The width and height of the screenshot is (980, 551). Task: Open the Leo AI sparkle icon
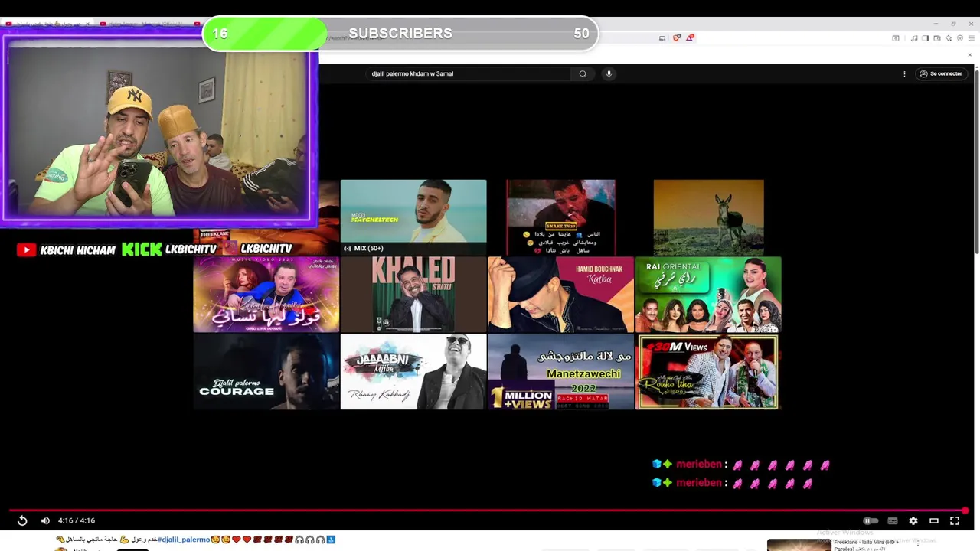click(949, 38)
